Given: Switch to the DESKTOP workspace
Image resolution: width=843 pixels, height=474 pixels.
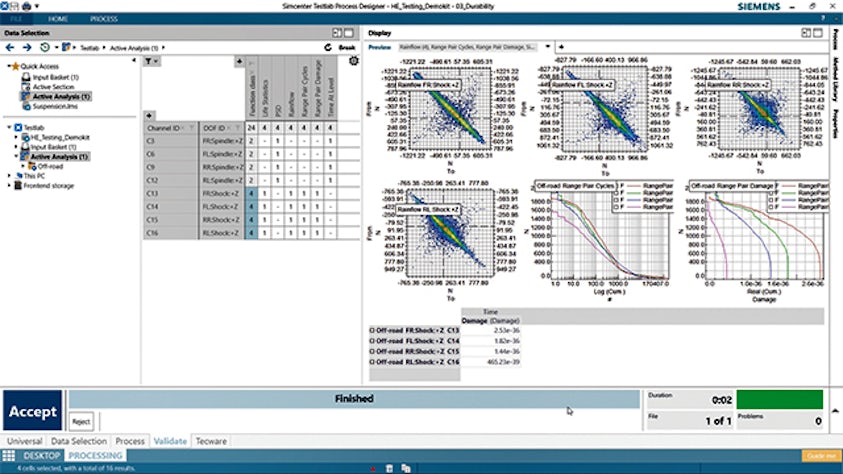Looking at the screenshot, I should point(41,456).
